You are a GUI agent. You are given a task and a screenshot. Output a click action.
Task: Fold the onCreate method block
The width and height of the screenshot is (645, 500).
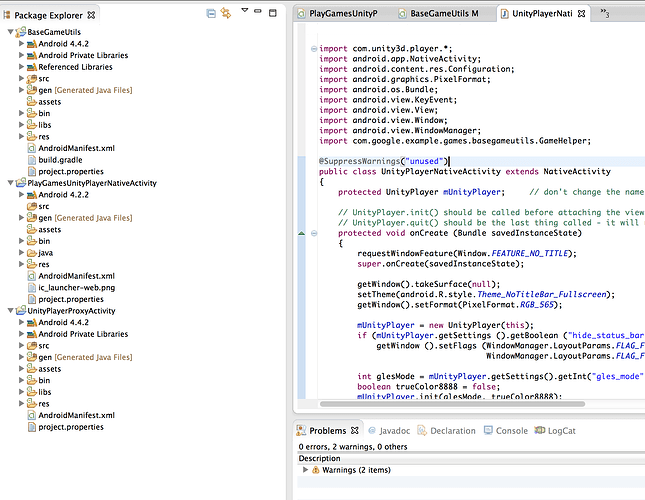coord(314,233)
